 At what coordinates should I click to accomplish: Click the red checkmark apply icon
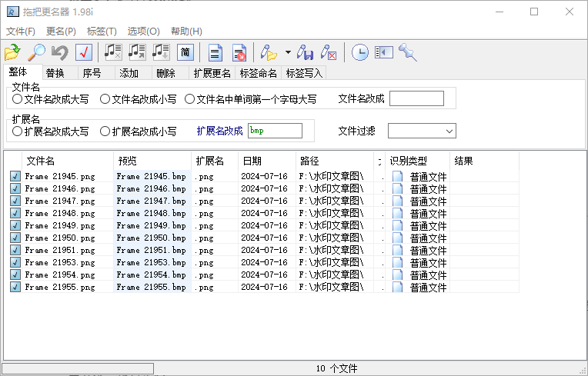tap(84, 52)
